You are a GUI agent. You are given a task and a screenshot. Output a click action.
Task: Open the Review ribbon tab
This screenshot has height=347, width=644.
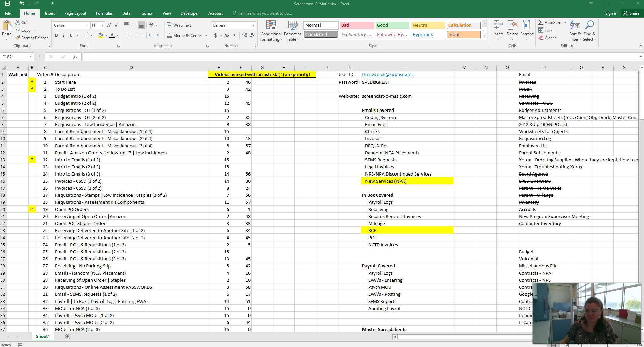point(146,13)
